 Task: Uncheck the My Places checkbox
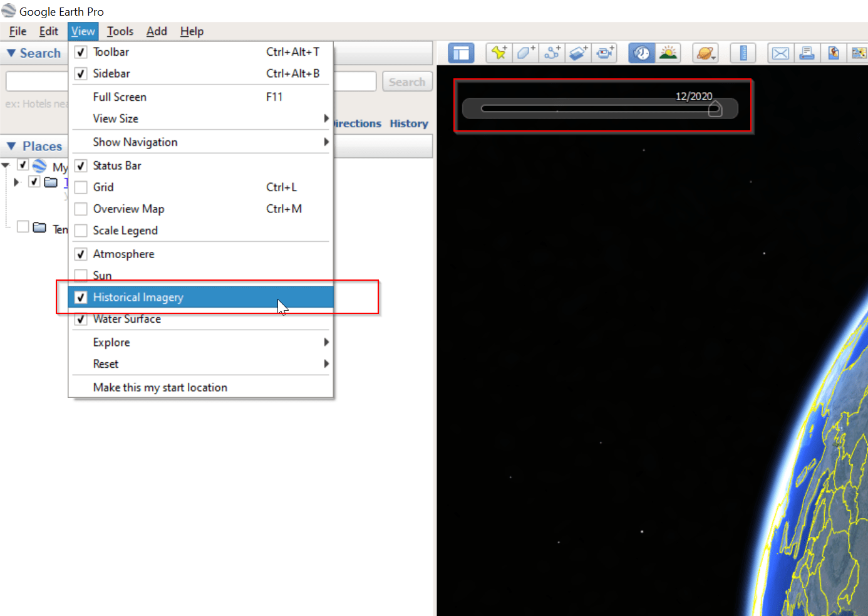(23, 165)
